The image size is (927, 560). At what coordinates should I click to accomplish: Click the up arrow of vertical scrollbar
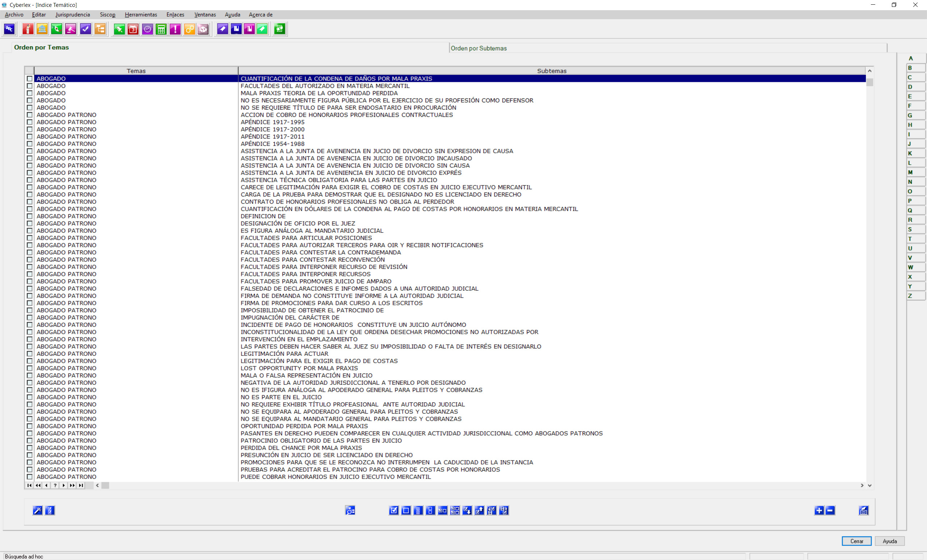click(x=869, y=71)
